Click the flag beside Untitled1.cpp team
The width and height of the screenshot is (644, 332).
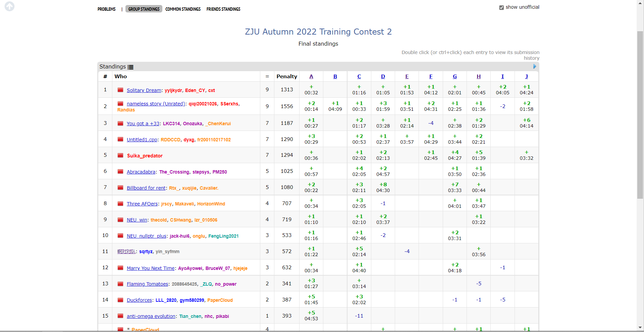tap(120, 139)
